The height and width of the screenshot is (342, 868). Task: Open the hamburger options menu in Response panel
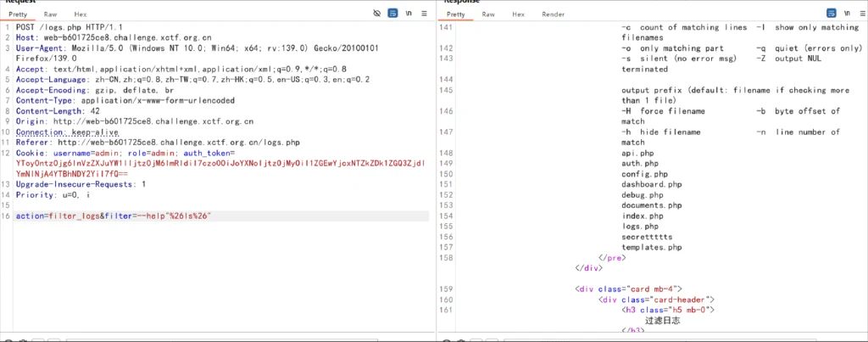point(862,14)
